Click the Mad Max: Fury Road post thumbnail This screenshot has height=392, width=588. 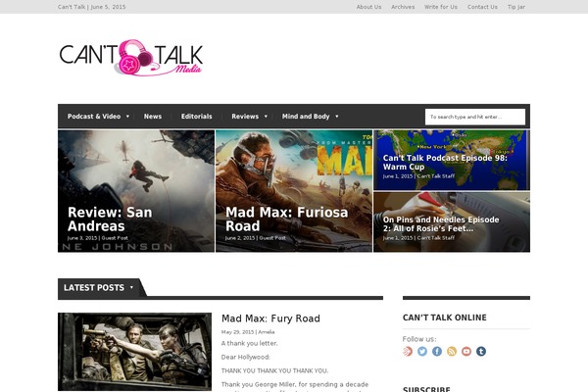pyautogui.click(x=134, y=352)
